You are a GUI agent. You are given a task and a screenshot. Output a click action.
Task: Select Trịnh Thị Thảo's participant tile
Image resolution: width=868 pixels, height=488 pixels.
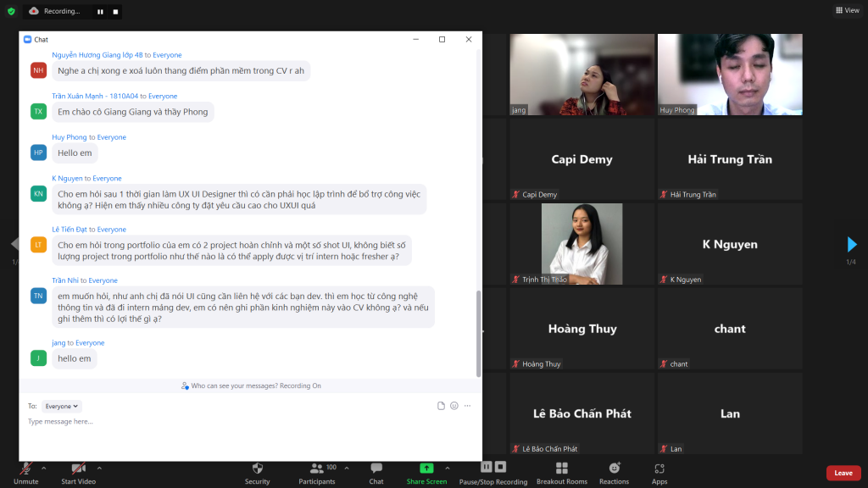[581, 244]
